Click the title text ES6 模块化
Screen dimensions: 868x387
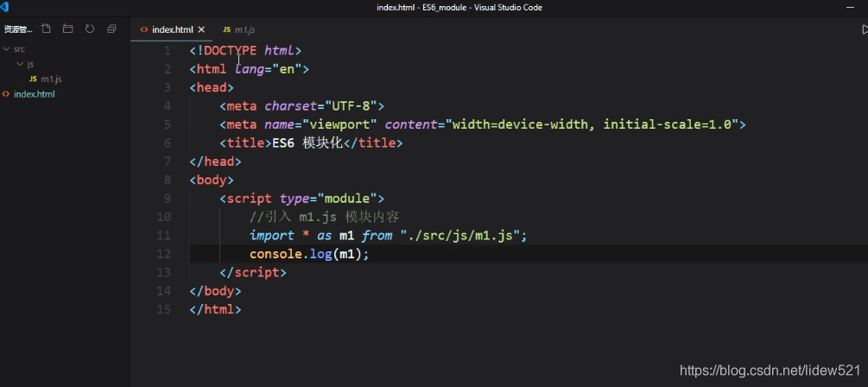tap(307, 143)
